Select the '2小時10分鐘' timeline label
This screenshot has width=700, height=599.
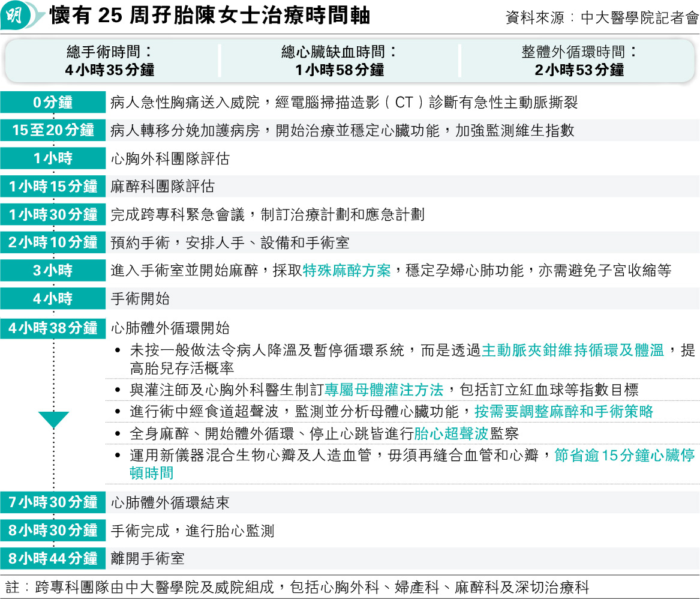(x=53, y=242)
